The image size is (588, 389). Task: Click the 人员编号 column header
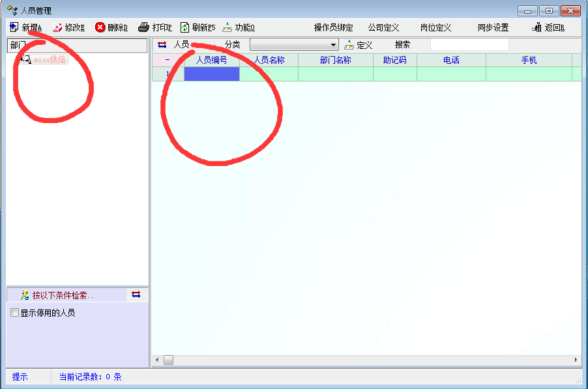(x=211, y=60)
